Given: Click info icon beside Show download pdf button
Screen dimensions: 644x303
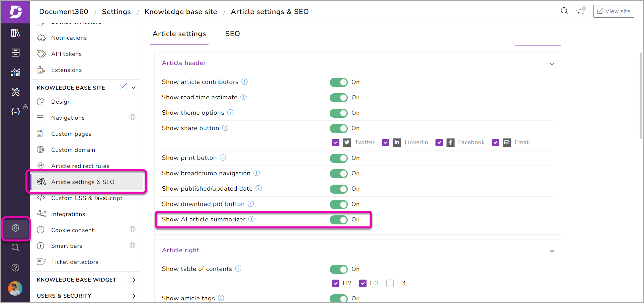Looking at the screenshot, I should click(251, 204).
